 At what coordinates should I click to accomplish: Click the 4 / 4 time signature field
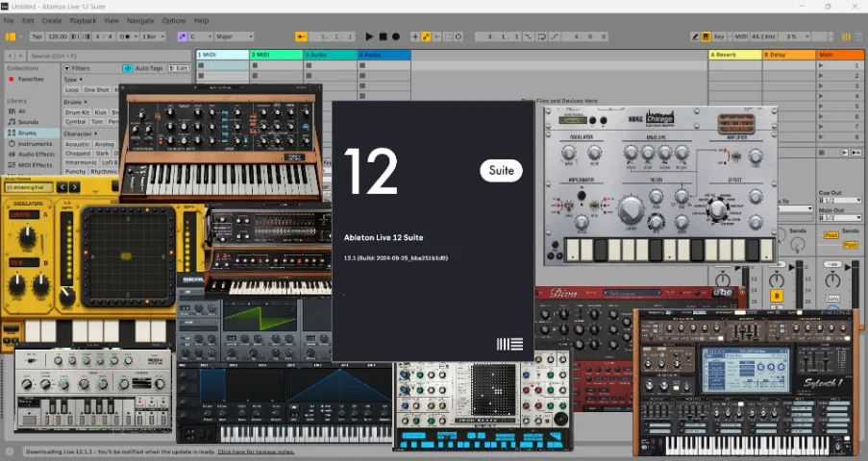[x=104, y=36]
